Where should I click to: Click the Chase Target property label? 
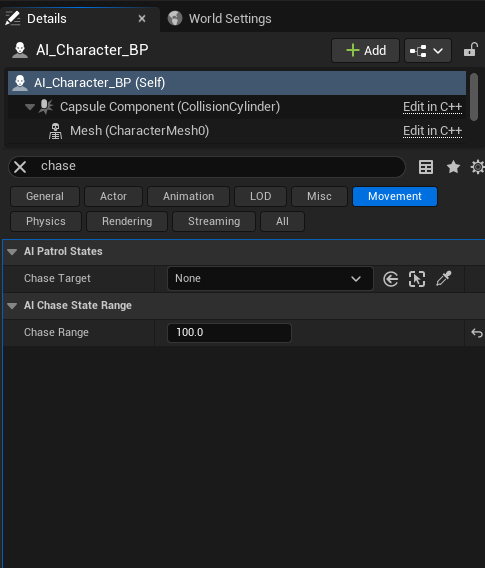click(57, 278)
